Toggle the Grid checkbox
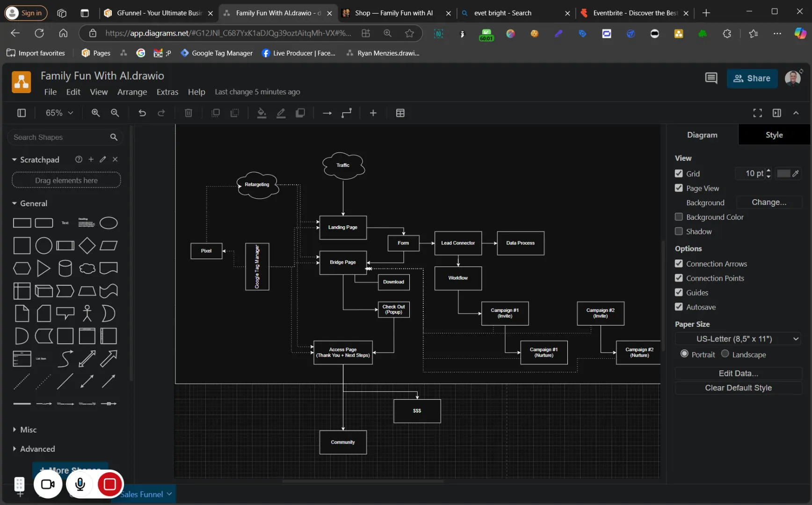 (679, 173)
